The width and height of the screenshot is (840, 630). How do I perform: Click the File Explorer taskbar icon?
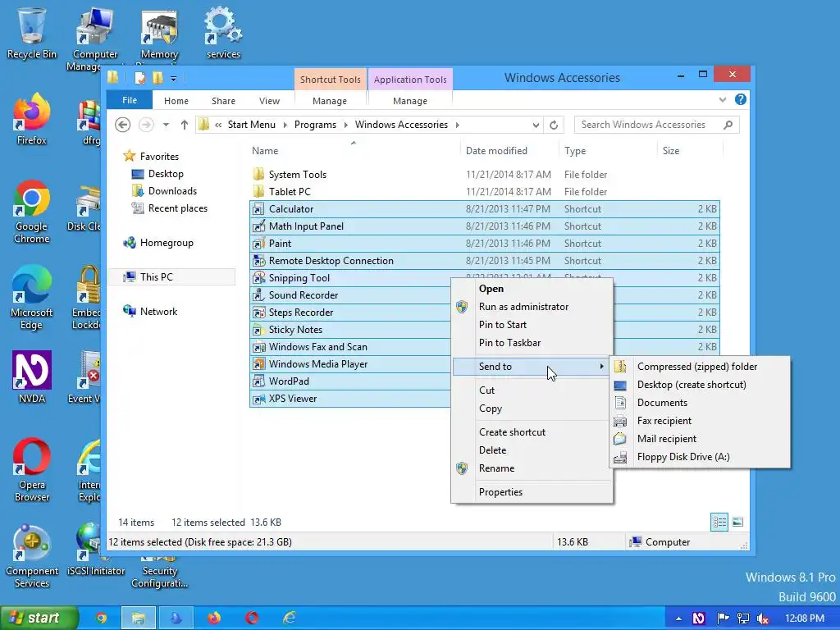point(138,619)
